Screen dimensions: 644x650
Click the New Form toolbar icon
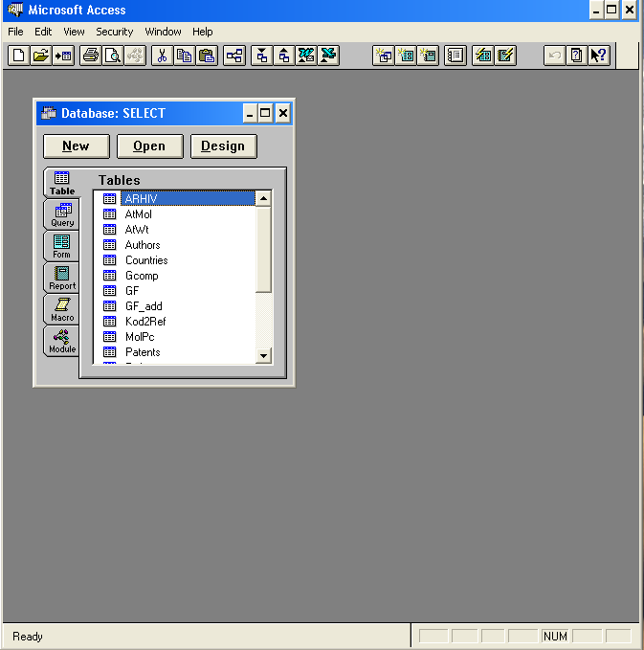[x=406, y=56]
